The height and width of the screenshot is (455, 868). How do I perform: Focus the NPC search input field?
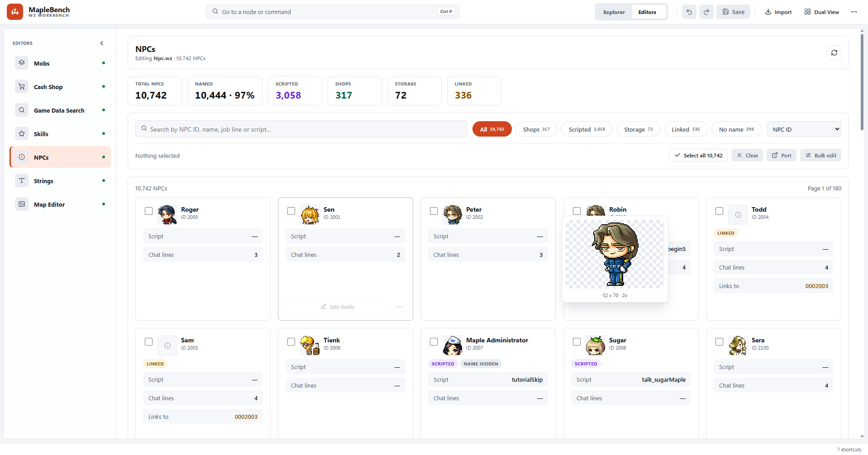click(301, 129)
